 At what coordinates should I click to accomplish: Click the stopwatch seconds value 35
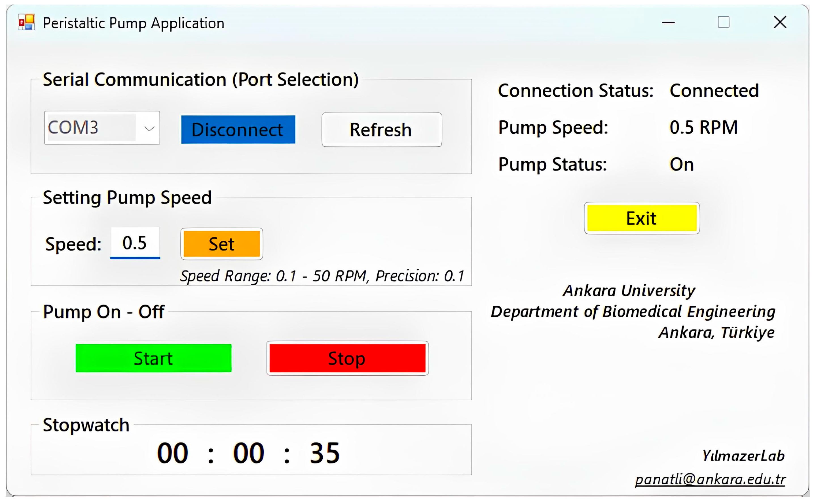(x=324, y=453)
